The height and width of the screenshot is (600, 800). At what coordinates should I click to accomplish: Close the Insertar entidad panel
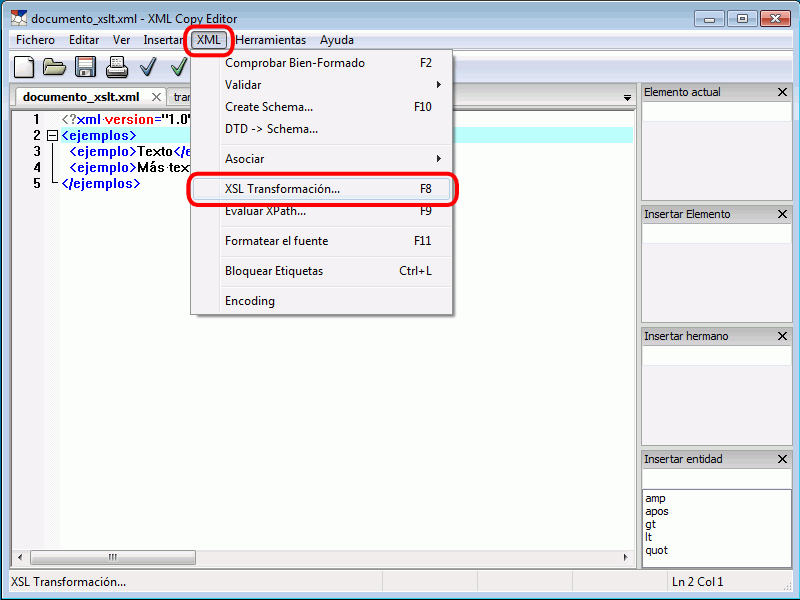coord(782,459)
